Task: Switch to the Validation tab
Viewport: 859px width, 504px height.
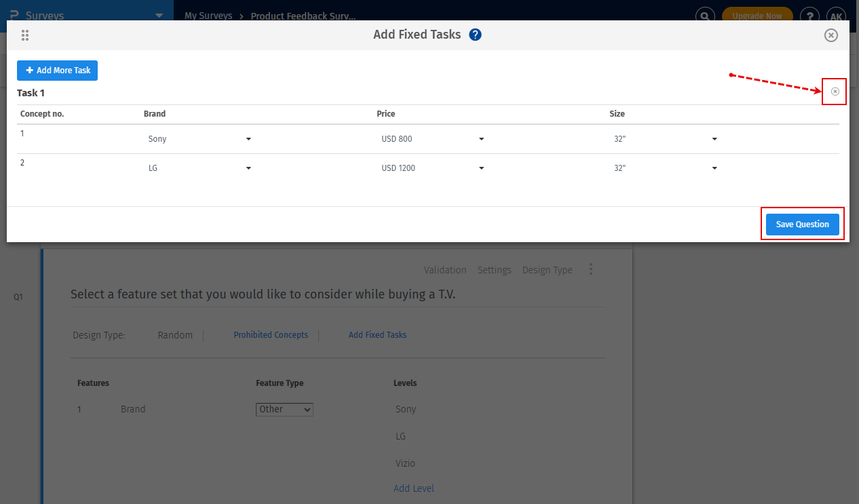Action: (x=445, y=269)
